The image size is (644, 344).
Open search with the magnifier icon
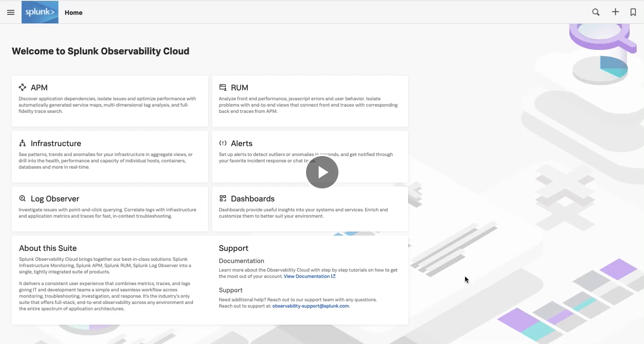[596, 13]
